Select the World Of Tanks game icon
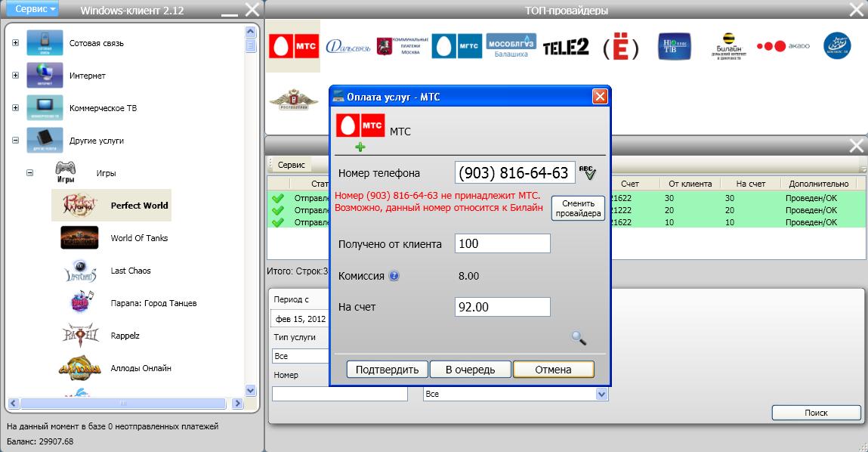This screenshot has width=868, height=452. pyautogui.click(x=79, y=237)
